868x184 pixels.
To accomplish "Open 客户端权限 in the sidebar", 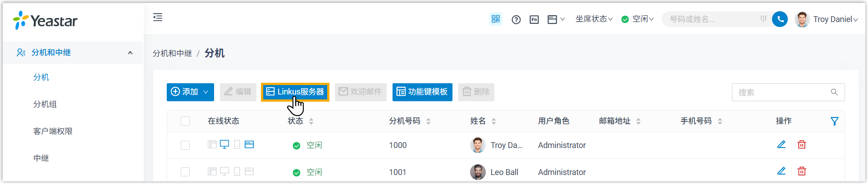I will click(53, 131).
